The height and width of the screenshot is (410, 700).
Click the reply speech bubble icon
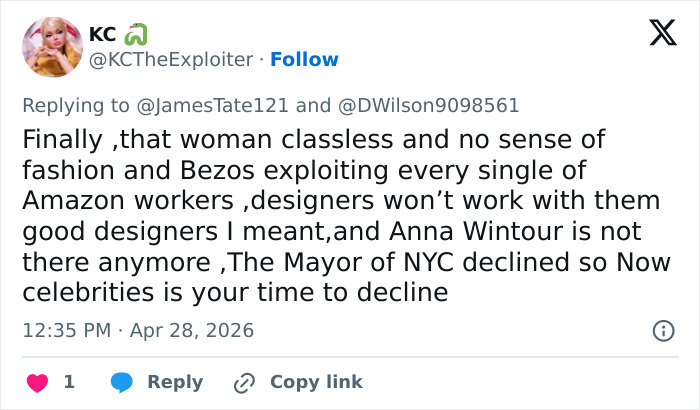pyautogui.click(x=122, y=382)
